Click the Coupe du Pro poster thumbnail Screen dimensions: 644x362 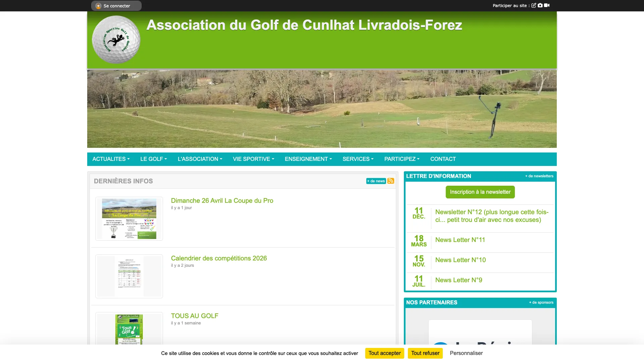click(x=129, y=218)
